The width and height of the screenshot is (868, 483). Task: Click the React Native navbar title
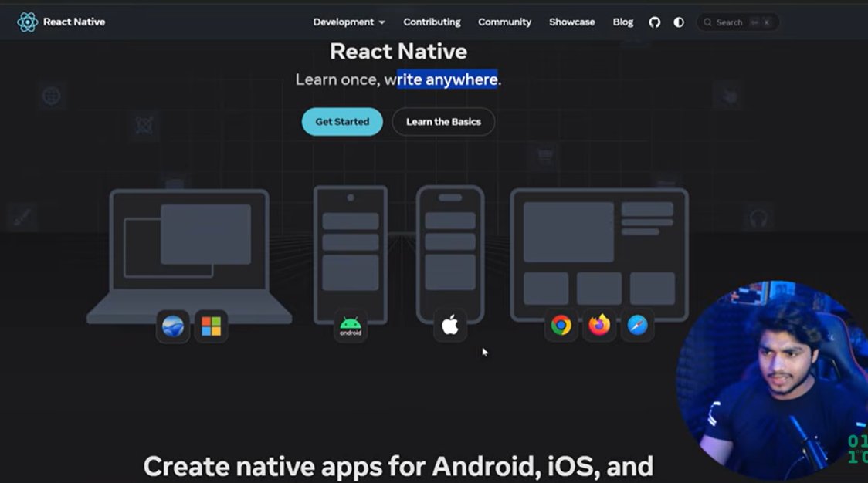(x=74, y=22)
